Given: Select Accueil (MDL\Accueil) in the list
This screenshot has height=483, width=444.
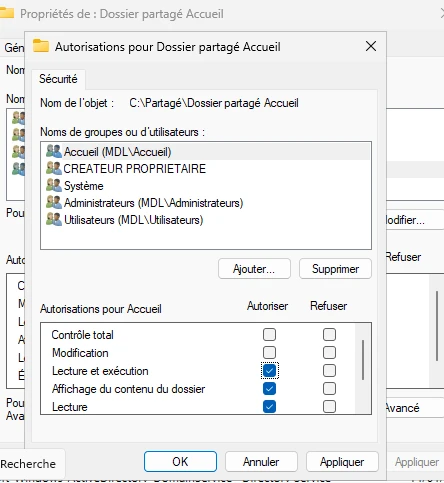Looking at the screenshot, I should (206, 152).
